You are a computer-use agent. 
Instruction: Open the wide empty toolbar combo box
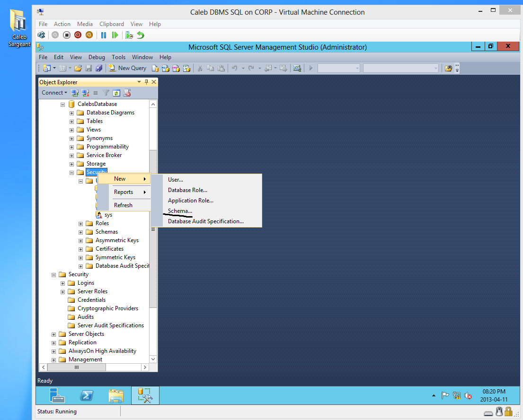[400, 68]
